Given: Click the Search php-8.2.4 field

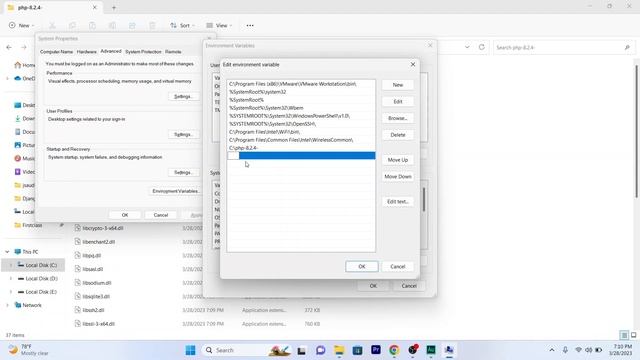Looking at the screenshot, I should 563,47.
